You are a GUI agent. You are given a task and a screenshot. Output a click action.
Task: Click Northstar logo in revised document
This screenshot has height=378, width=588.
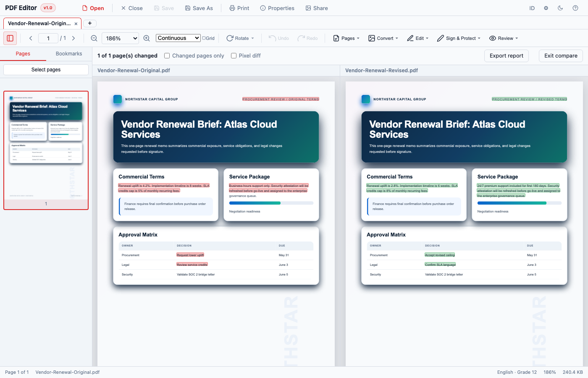click(366, 99)
